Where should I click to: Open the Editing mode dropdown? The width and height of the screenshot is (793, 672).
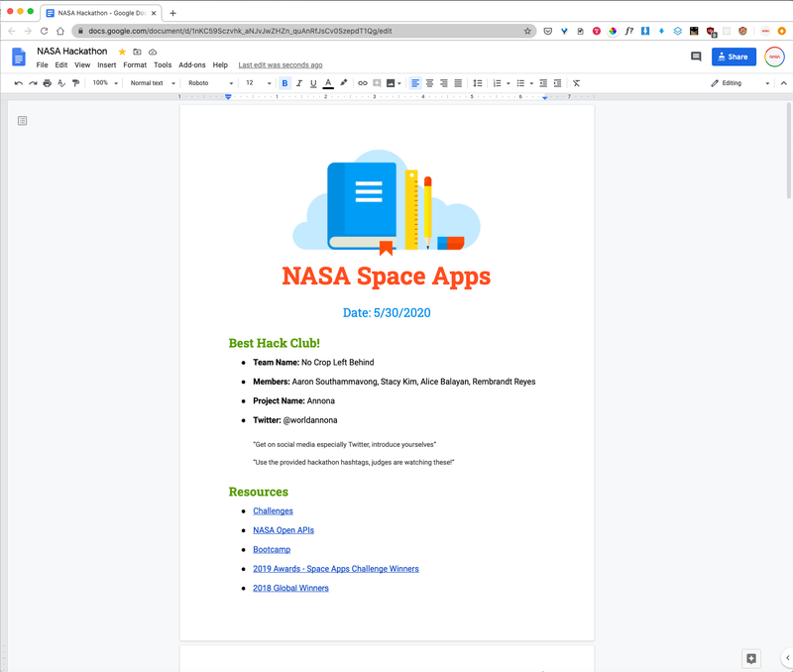(736, 82)
